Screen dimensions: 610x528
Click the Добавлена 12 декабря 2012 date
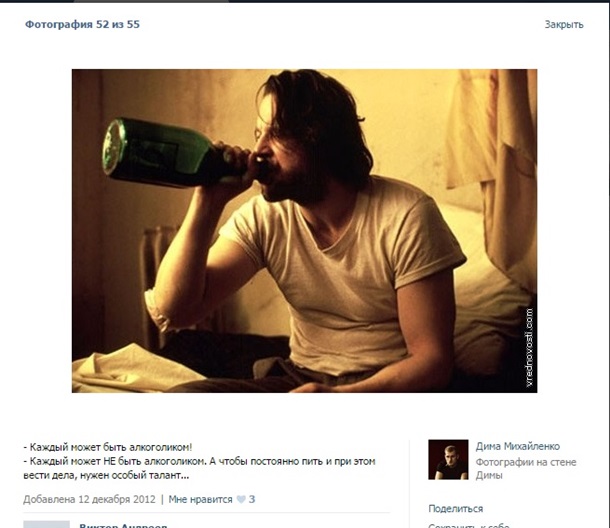pos(89,499)
